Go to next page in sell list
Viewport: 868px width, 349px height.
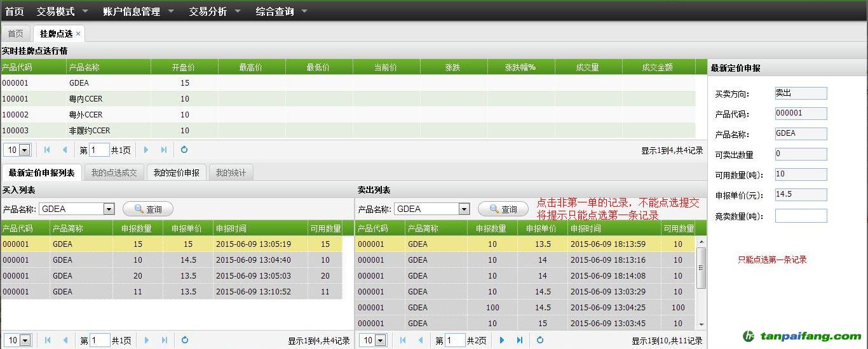502,341
